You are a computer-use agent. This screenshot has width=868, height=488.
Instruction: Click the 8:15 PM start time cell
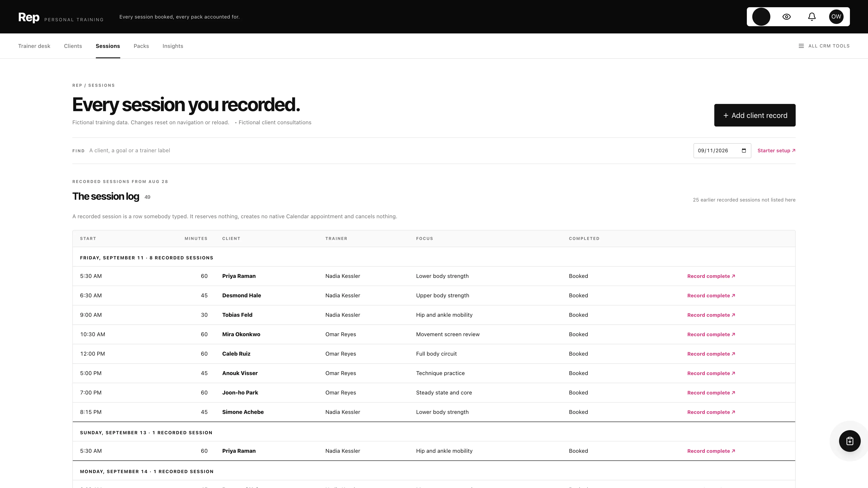[x=91, y=412]
